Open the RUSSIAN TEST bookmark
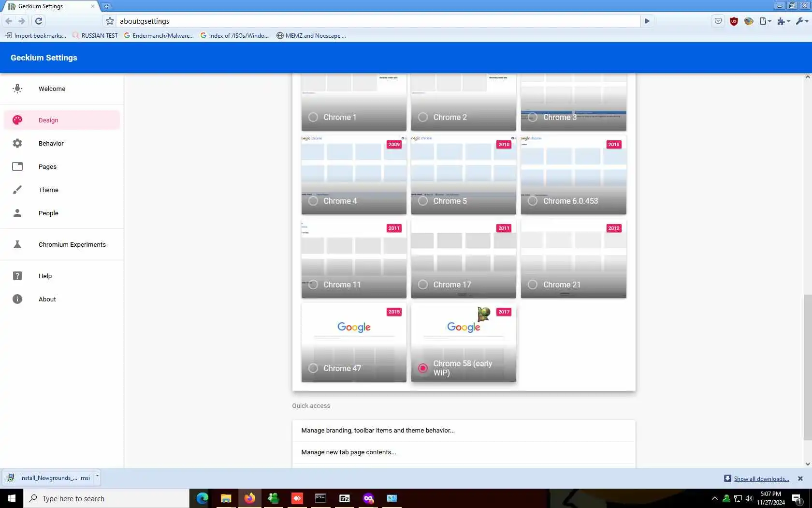The height and width of the screenshot is (508, 812). 95,35
